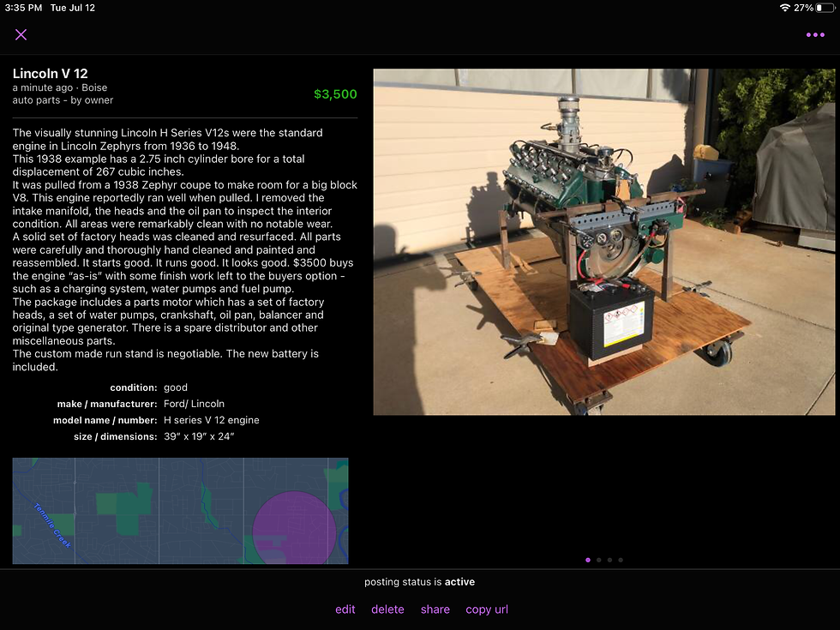840x630 pixels.
Task: Select the second photo page dot
Action: tap(598, 560)
